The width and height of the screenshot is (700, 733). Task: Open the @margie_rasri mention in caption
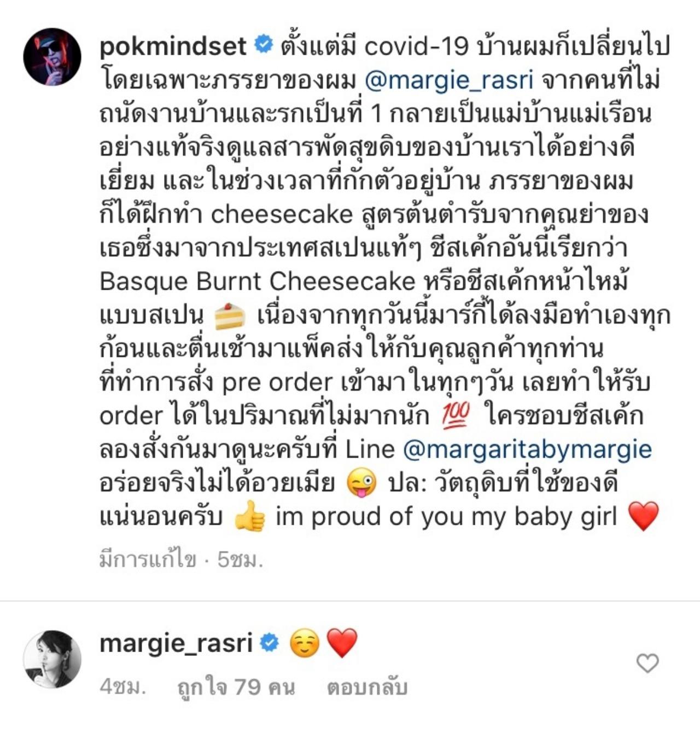coord(448,80)
